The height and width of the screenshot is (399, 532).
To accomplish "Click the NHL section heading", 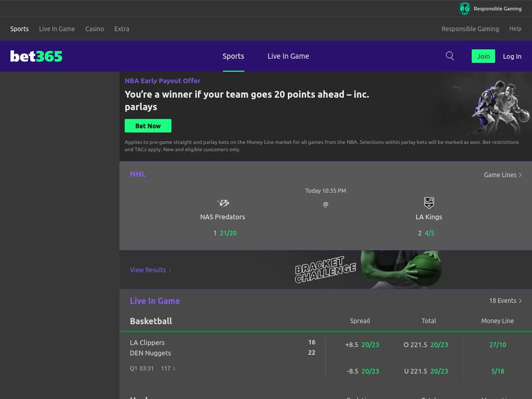I will [138, 174].
